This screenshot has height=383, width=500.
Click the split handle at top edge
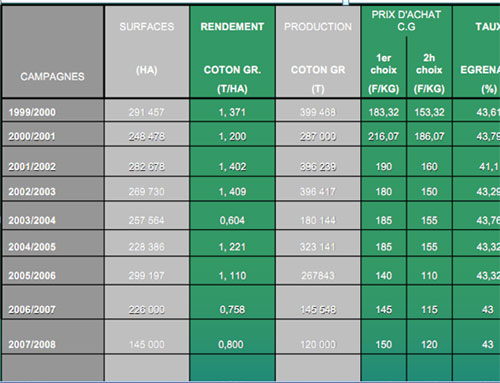345,2
